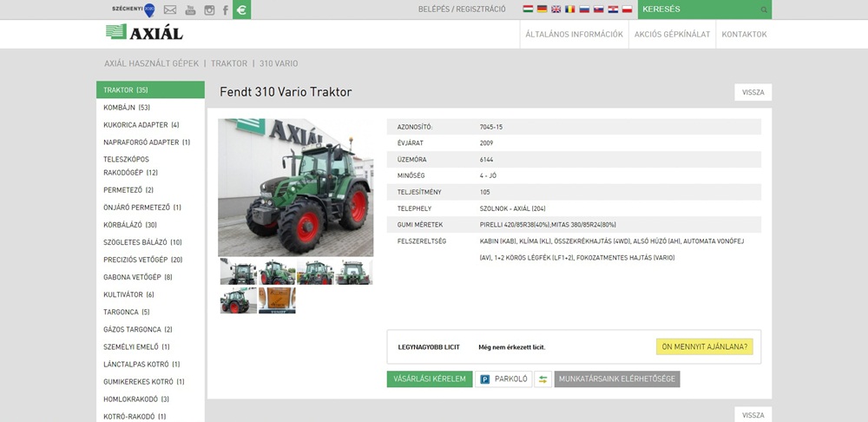This screenshot has width=868, height=422.
Task: Click the Fendt 310 Vario Traktor heading
Action: pyautogui.click(x=286, y=92)
